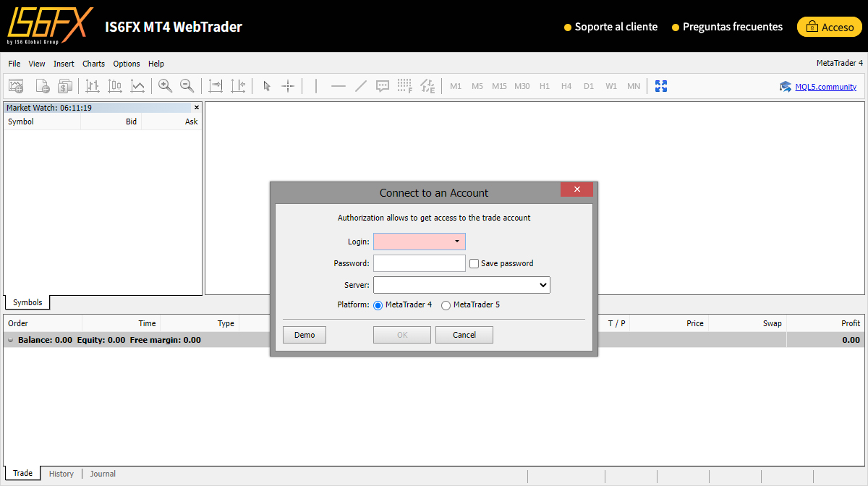This screenshot has width=868, height=486.
Task: Open the Login dropdown arrow
Action: coord(457,242)
